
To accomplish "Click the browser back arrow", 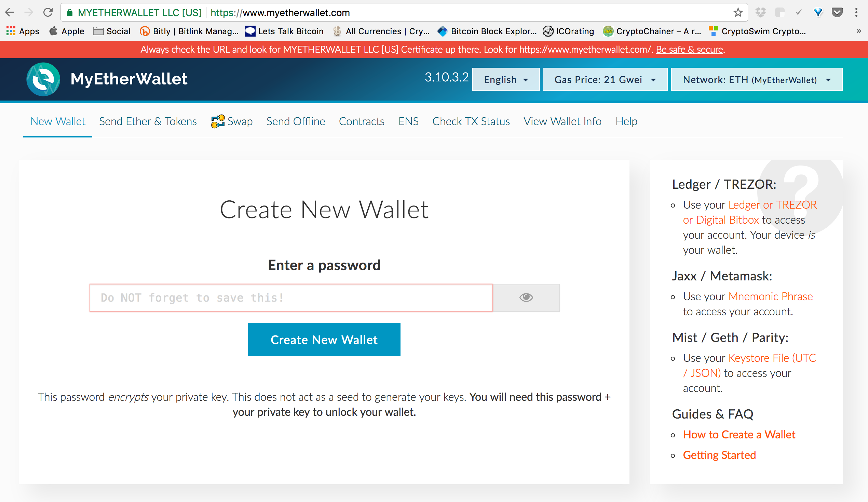I will (x=10, y=13).
